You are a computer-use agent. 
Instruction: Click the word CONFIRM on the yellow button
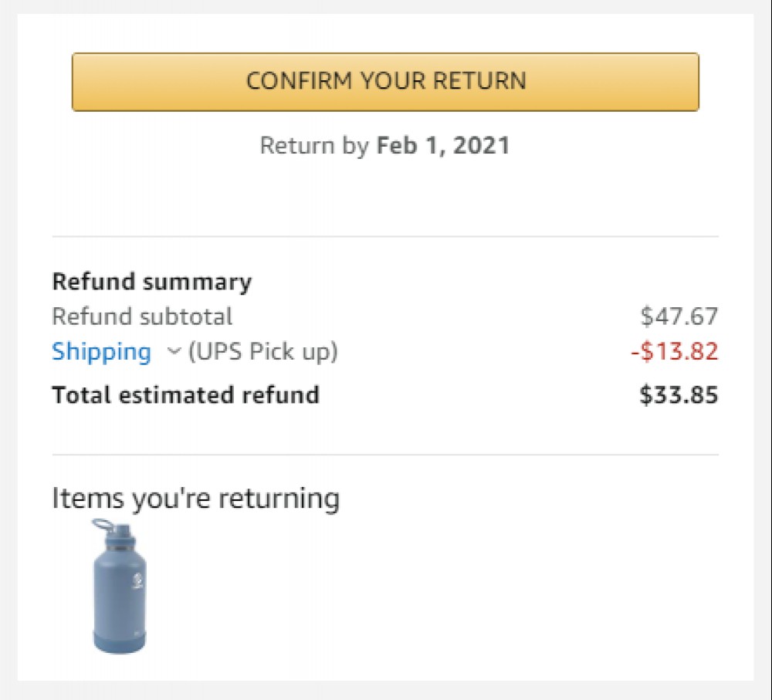coord(300,81)
